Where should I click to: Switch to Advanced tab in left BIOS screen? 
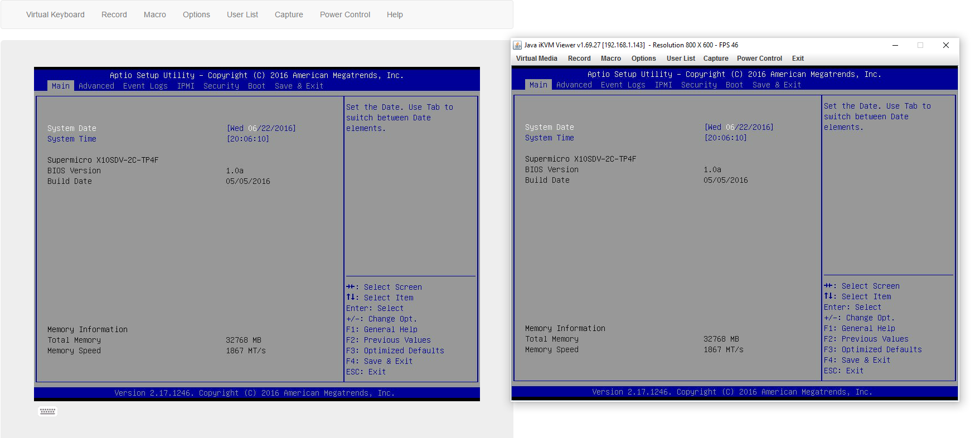(x=96, y=86)
